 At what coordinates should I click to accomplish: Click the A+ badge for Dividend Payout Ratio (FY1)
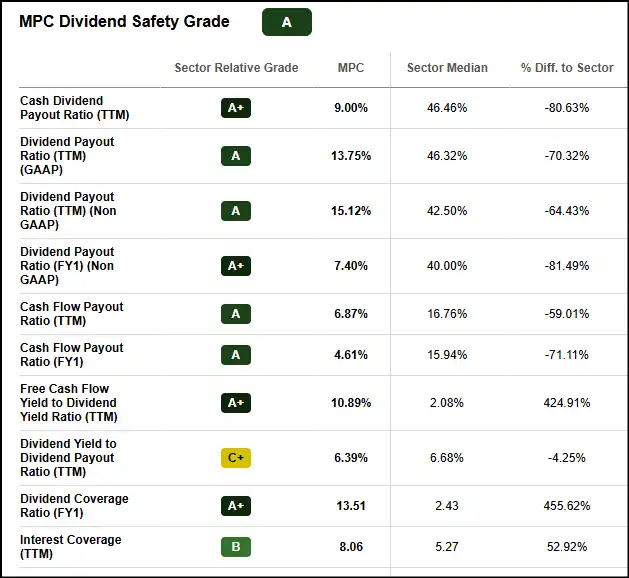(236, 266)
